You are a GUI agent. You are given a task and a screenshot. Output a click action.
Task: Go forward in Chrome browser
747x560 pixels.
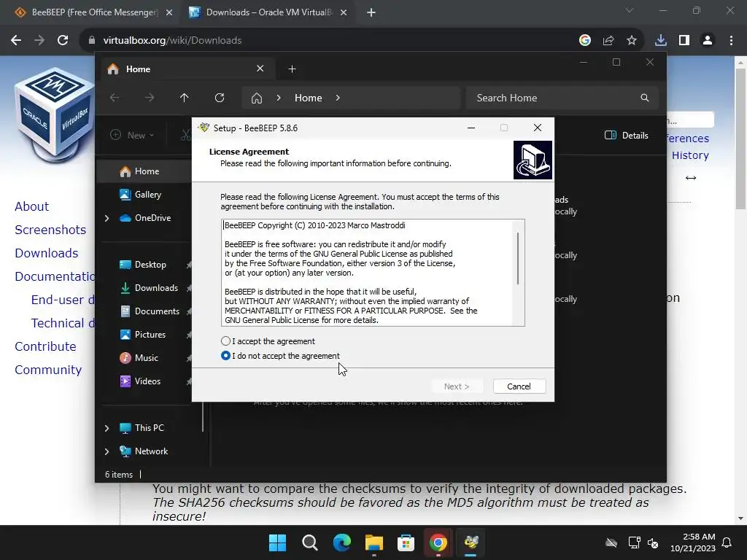coord(39,41)
